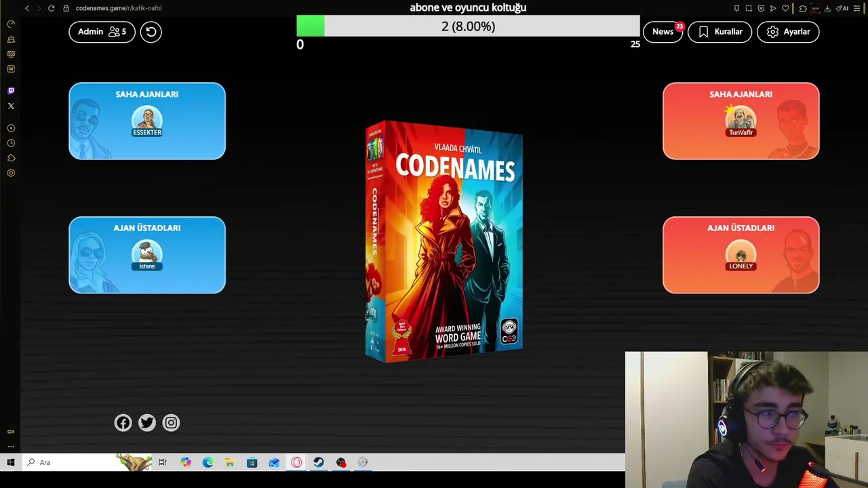Open the downloads icon in toolbar
This screenshot has width=868, height=488.
(x=827, y=8)
